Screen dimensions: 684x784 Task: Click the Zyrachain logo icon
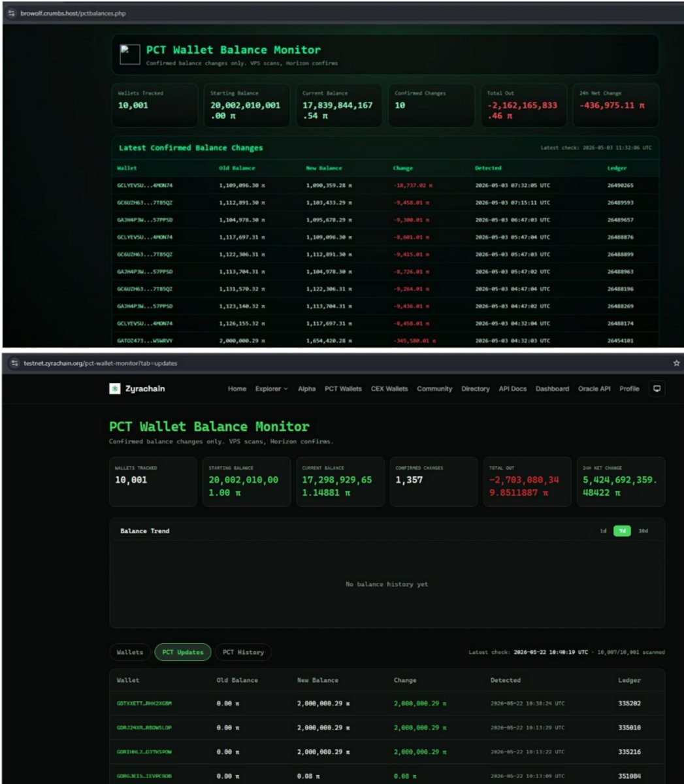tap(115, 389)
